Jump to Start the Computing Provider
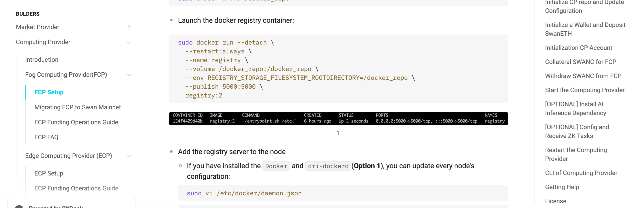This screenshot has height=208, width=644. (585, 90)
